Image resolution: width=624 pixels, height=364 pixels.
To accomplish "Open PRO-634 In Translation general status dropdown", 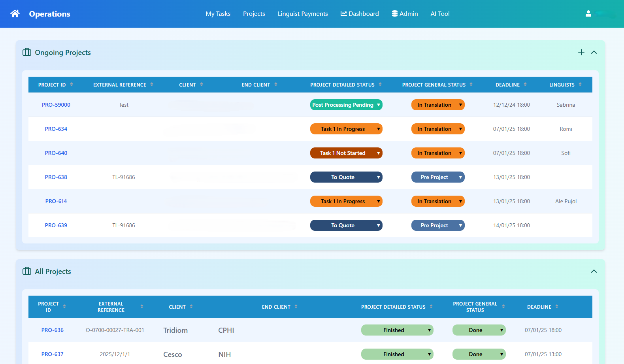I will [x=438, y=129].
